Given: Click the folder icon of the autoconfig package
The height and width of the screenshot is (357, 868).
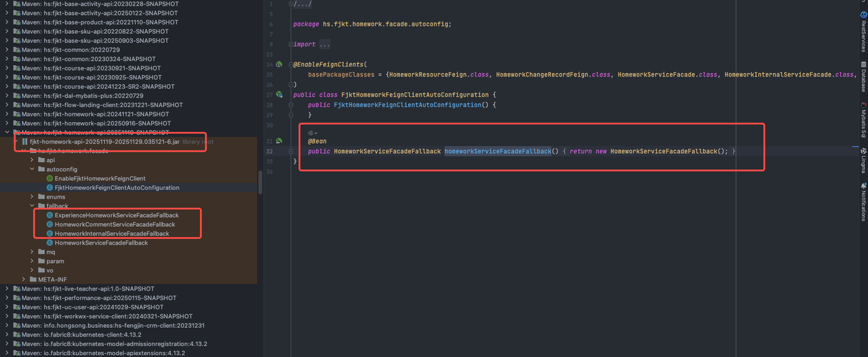Looking at the screenshot, I should pos(41,169).
